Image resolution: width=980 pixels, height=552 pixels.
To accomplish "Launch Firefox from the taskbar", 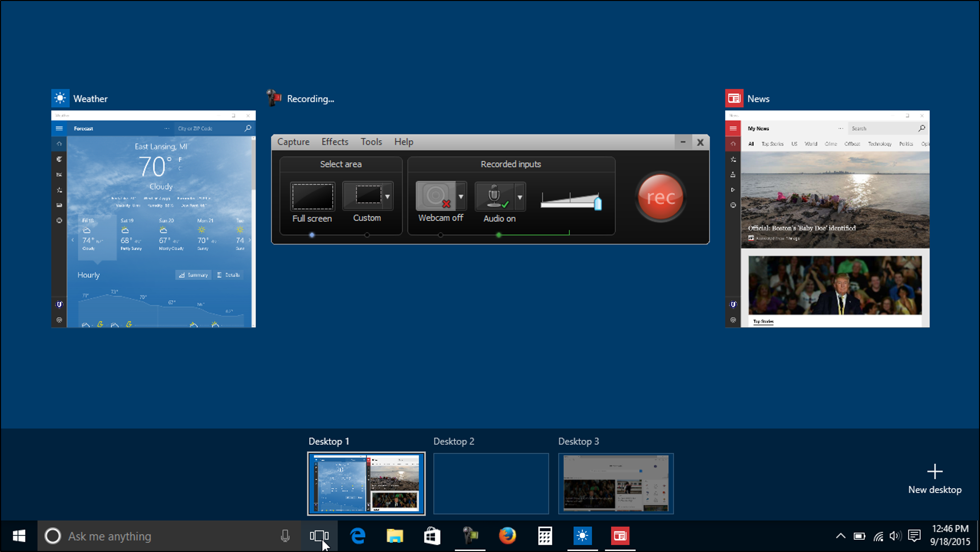I will 507,536.
